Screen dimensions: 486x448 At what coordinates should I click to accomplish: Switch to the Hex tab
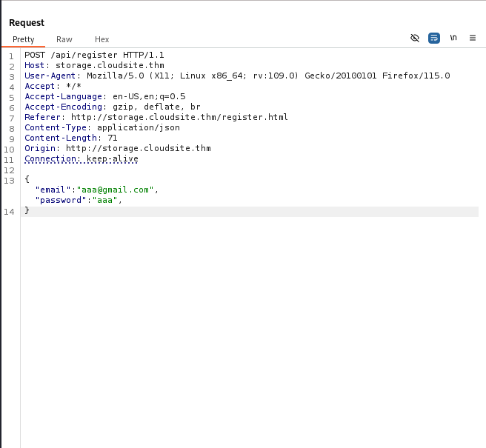click(101, 39)
